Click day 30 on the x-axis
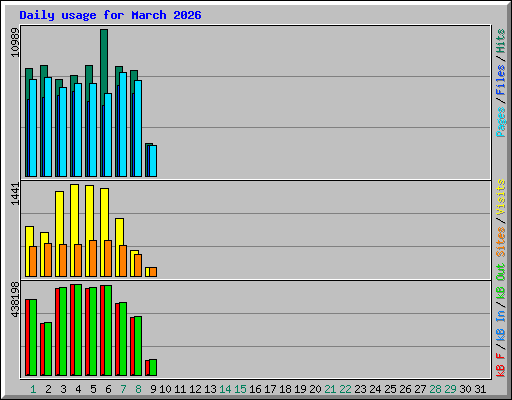The image size is (512, 400). coord(465,389)
